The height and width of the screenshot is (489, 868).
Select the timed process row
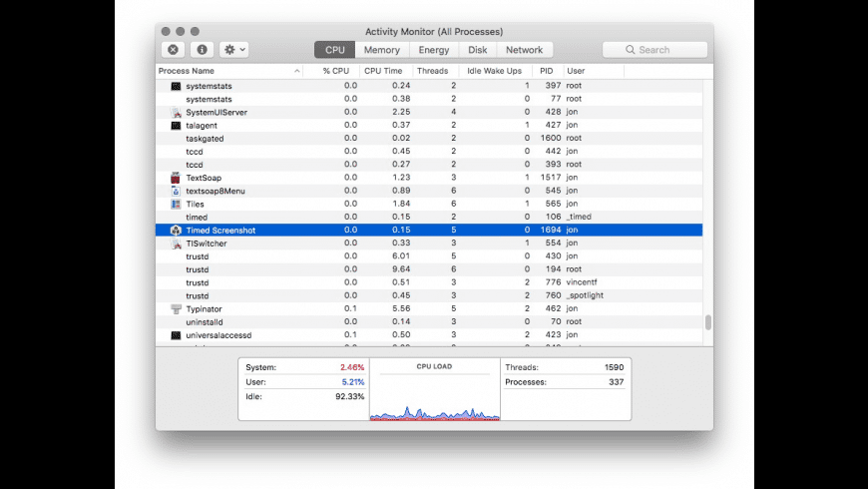coord(429,217)
